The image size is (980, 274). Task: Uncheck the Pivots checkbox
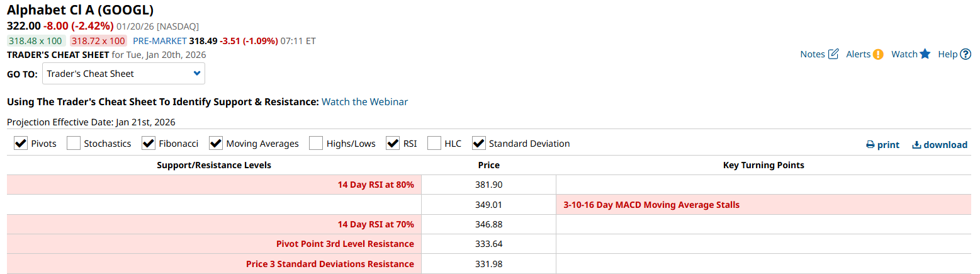point(21,144)
